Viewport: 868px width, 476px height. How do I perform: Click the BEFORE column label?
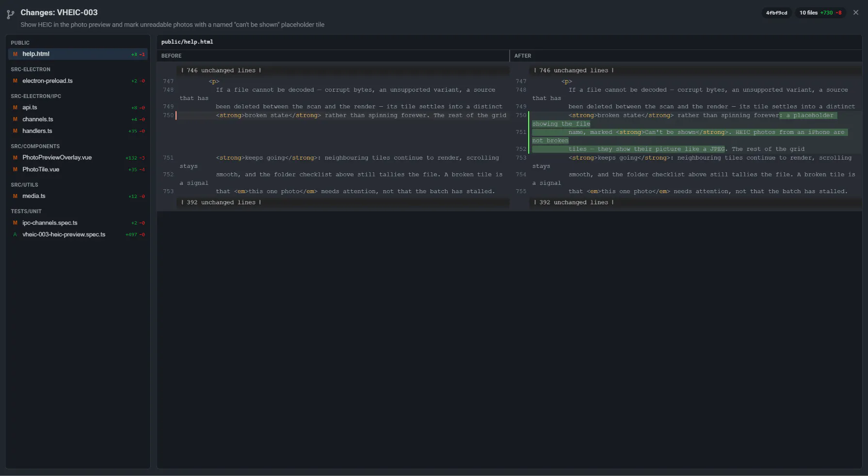pos(171,56)
